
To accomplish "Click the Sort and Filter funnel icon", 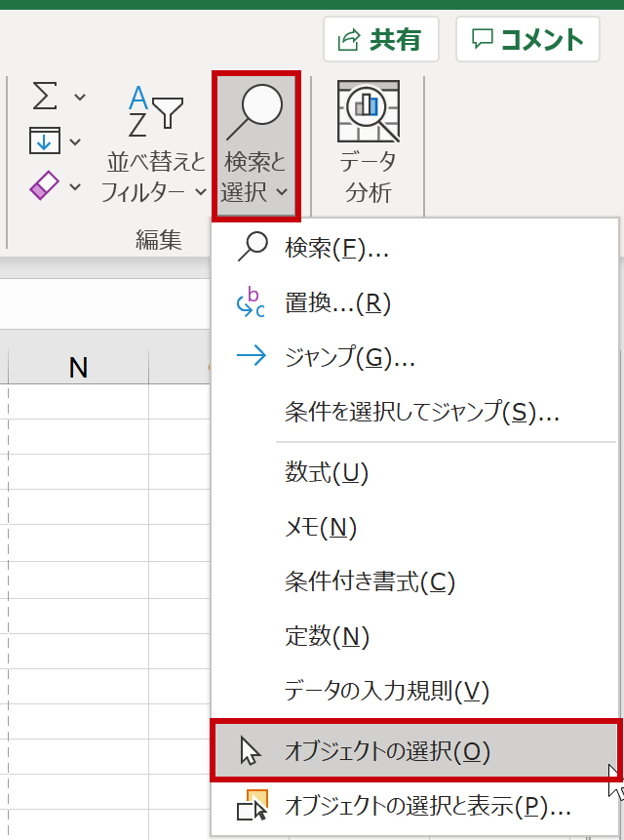I will 156,112.
